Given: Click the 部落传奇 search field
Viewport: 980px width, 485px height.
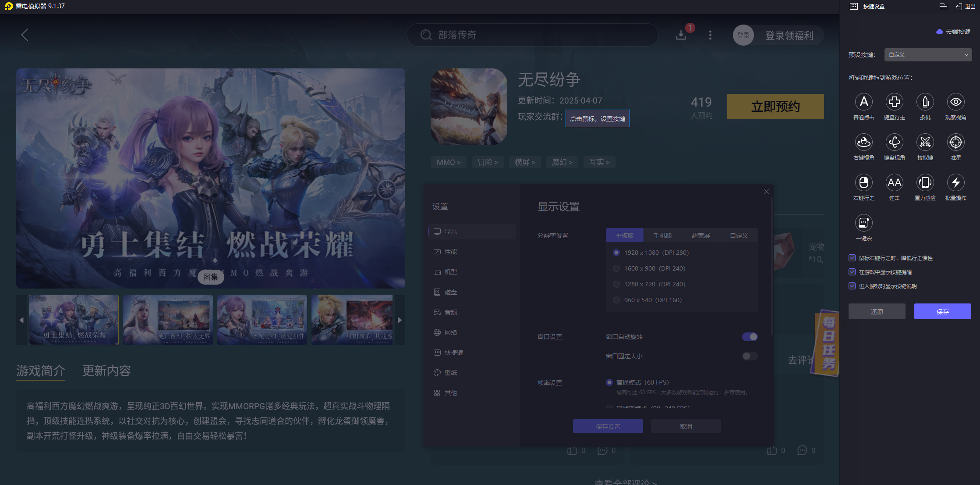Looking at the screenshot, I should 533,35.
